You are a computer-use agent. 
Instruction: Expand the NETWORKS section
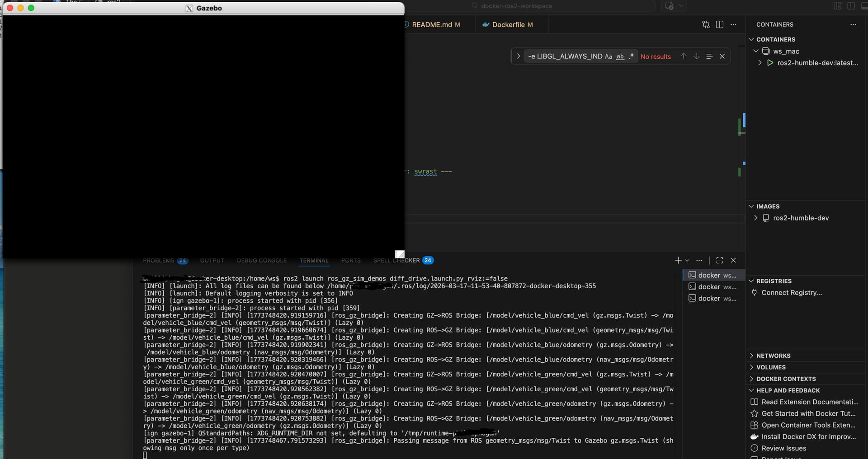(x=773, y=356)
